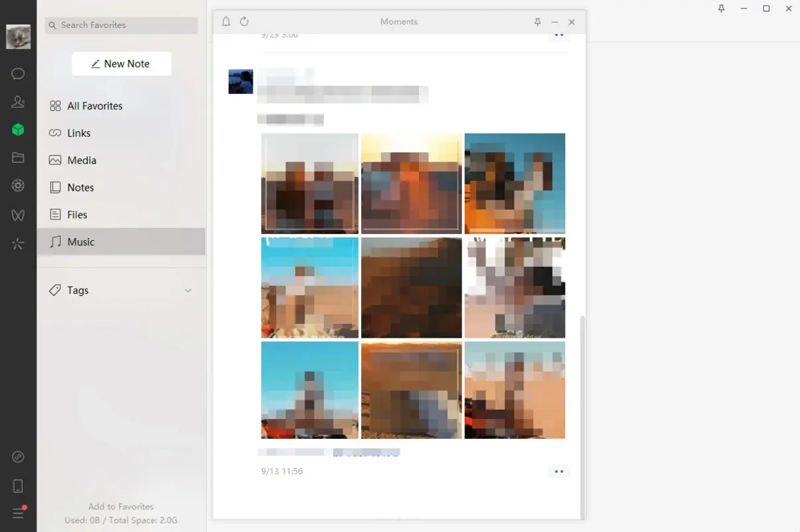Viewport: 800px width, 532px height.
Task: Refresh the Moments feed
Action: (245, 21)
